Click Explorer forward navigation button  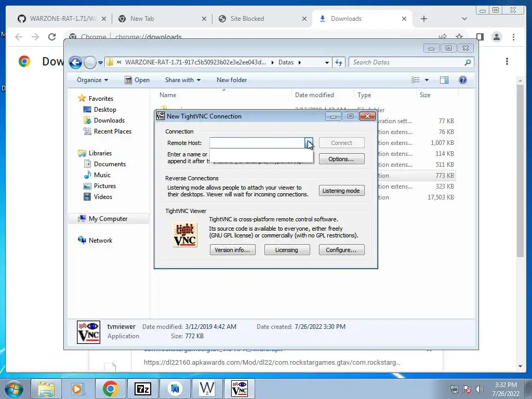coord(90,62)
